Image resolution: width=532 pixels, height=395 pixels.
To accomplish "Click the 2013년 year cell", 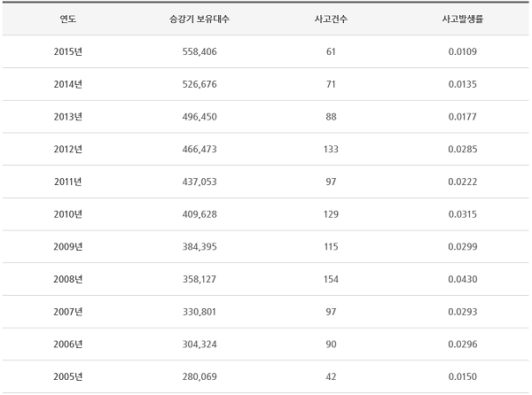I will point(67,117).
